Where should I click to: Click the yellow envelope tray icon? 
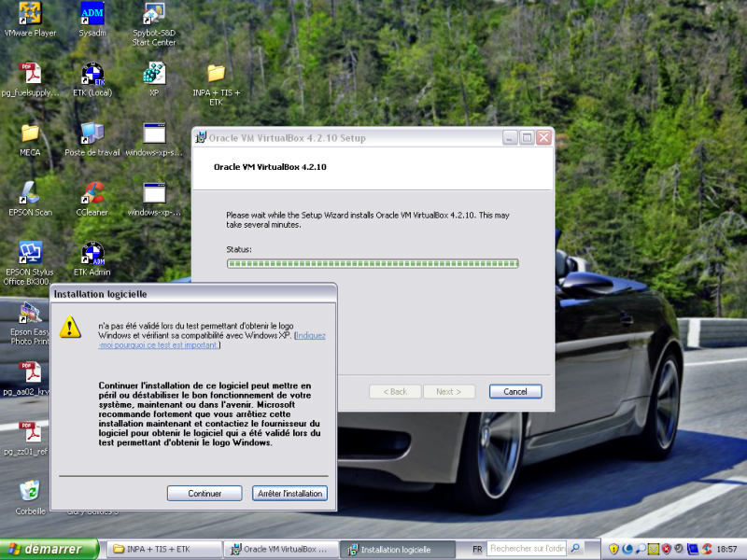point(654,549)
